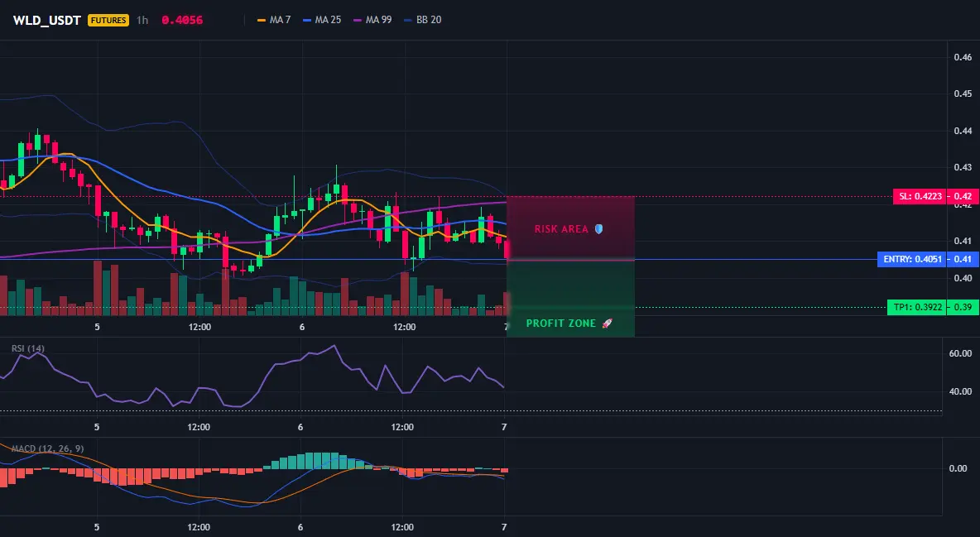
Task: Click the 0.44 price axis label
Action: (x=963, y=131)
